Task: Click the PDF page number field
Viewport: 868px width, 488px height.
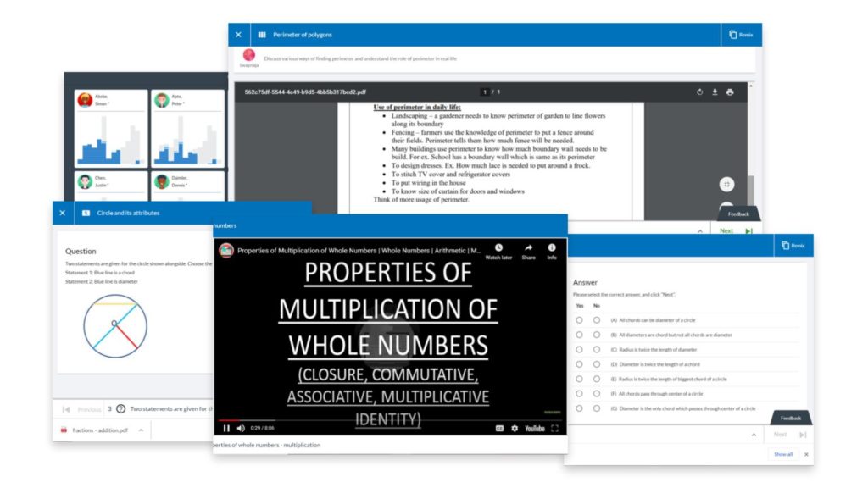Action: [x=485, y=91]
